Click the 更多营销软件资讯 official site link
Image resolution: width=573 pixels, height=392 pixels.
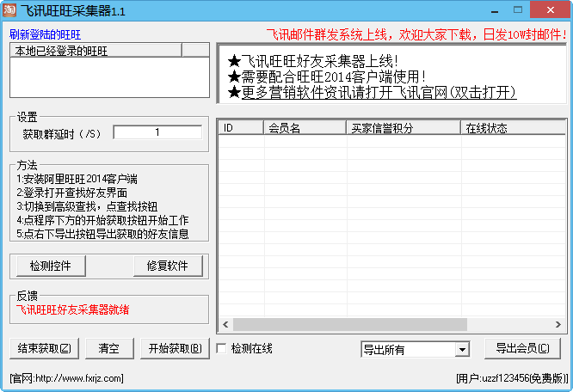coord(379,92)
